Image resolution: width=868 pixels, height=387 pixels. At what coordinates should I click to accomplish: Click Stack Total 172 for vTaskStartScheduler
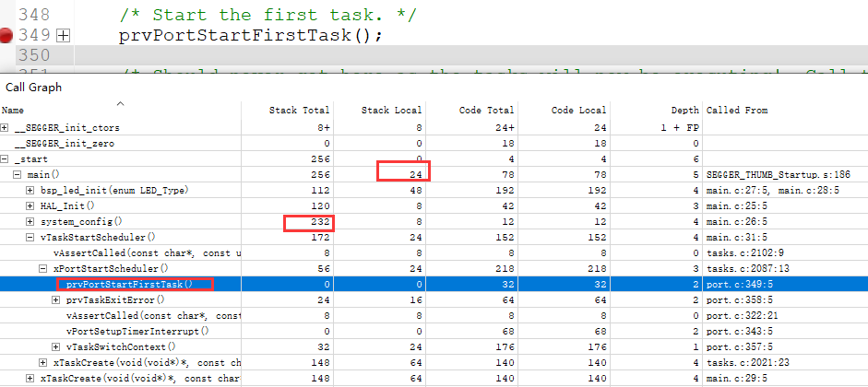[320, 237]
